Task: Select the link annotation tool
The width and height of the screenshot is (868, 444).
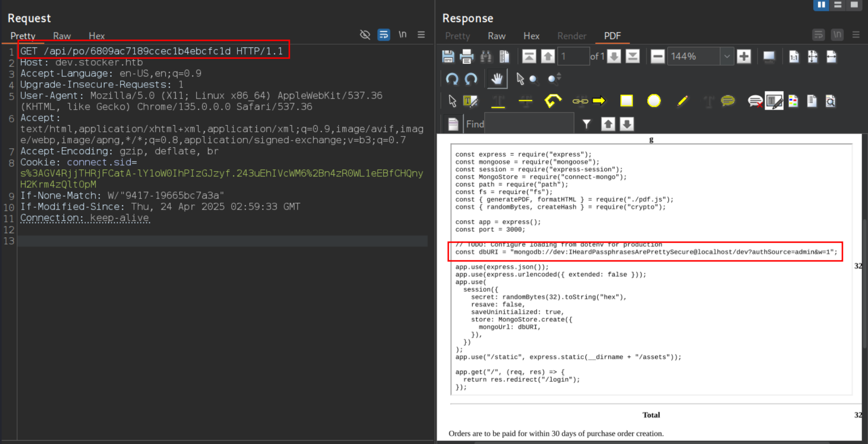Action: pyautogui.click(x=581, y=101)
